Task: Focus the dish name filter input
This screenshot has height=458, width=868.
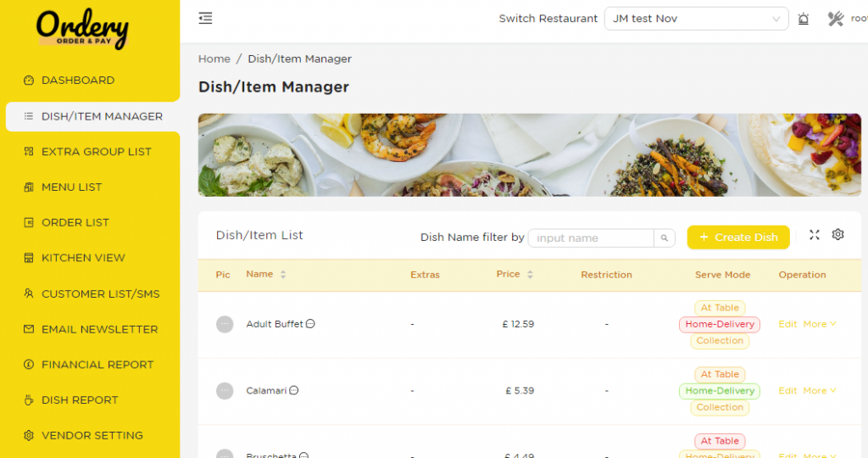Action: coord(591,238)
